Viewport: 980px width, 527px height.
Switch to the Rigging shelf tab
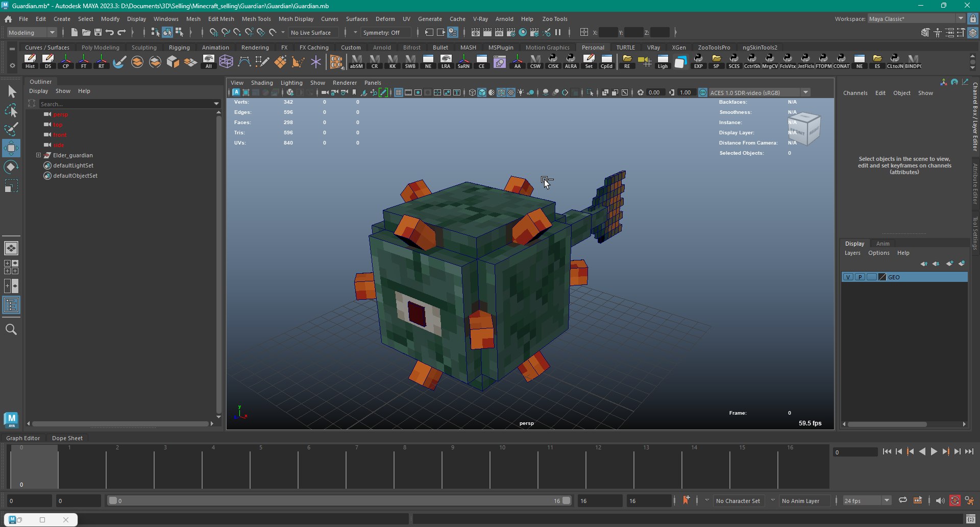179,47
